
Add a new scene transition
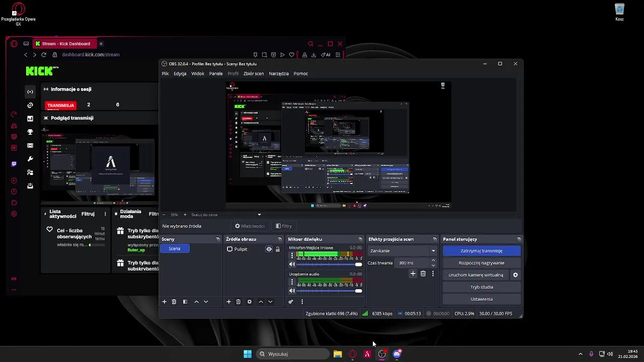click(413, 274)
